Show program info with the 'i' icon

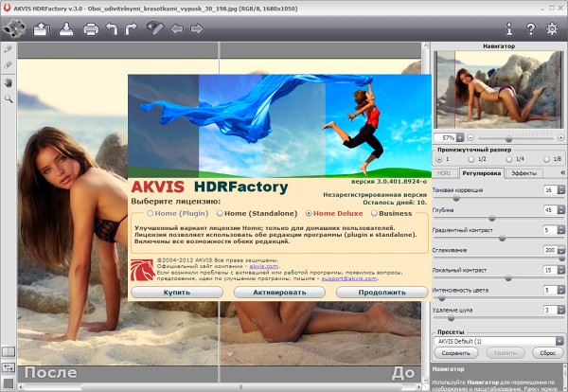[x=509, y=29]
